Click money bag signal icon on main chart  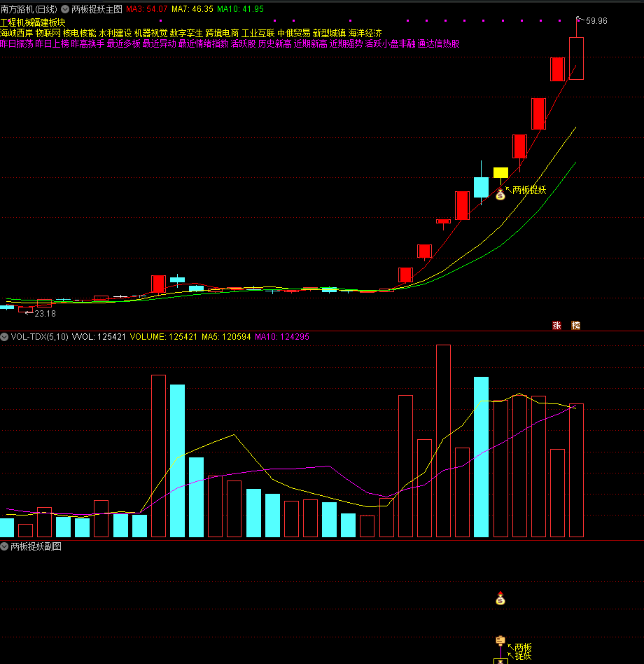(x=500, y=194)
